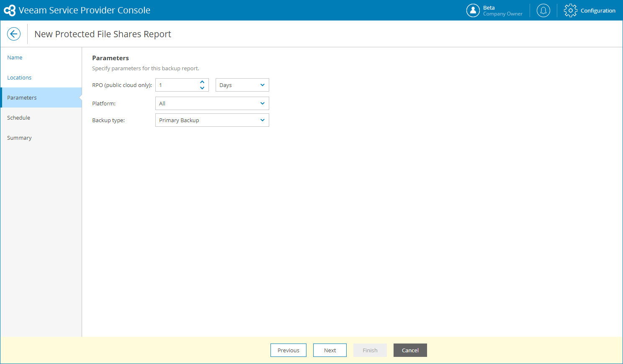Click the Veeam logo icon
This screenshot has height=364, width=623.
click(10, 10)
